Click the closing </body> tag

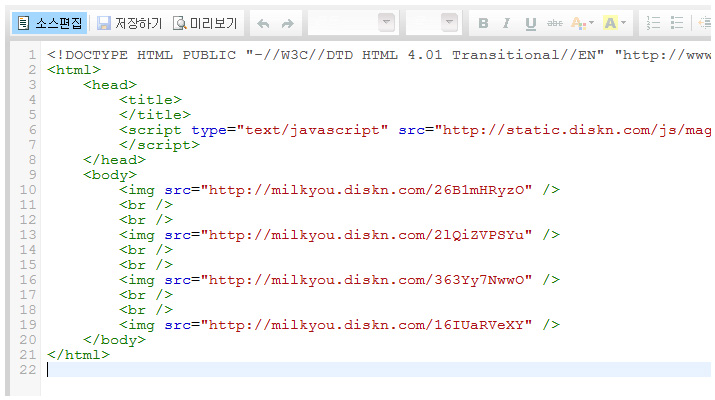[114, 340]
